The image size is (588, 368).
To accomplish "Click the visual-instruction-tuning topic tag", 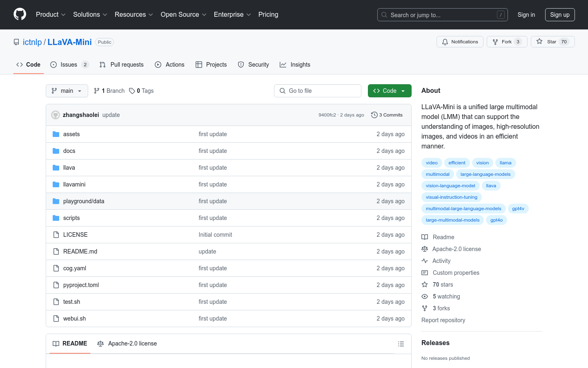I will [x=451, y=197].
